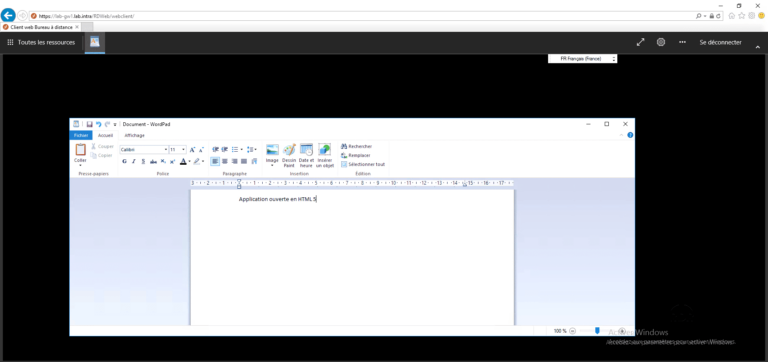Toggle bold (G) formatting
Viewport: 768px width, 362px height.
(x=124, y=161)
